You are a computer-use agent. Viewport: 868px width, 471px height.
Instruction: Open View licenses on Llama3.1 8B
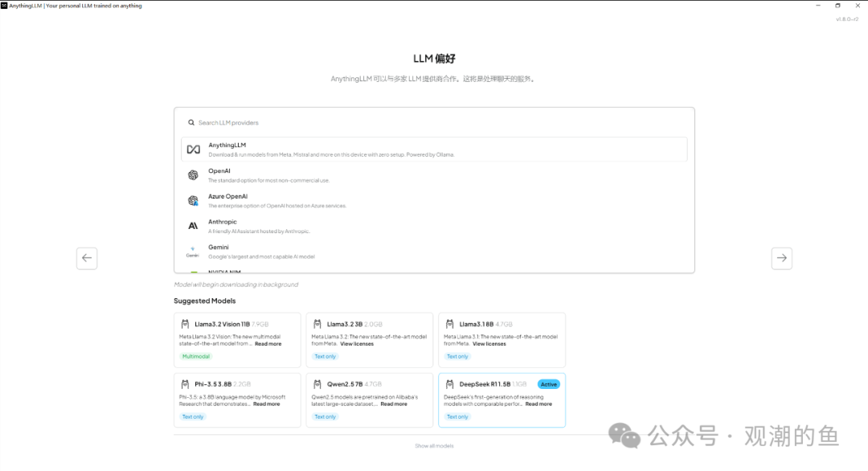[489, 344]
